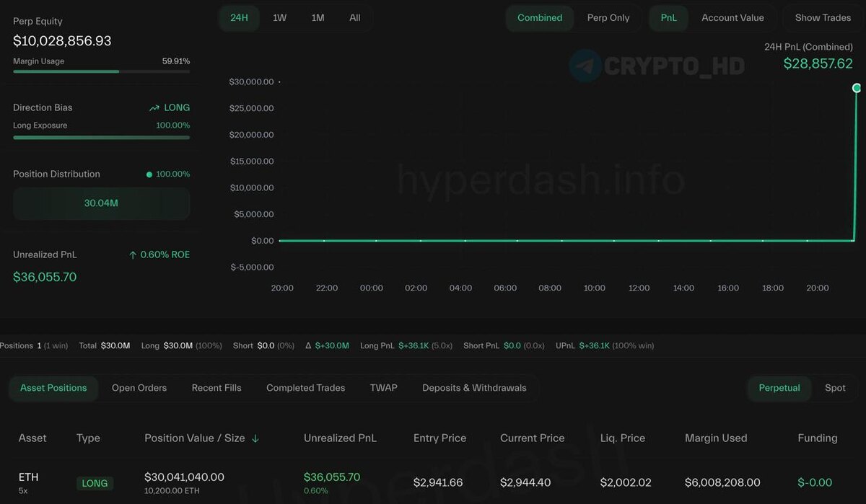Select the PnL chart mode
The width and height of the screenshot is (866, 504).
coord(669,18)
